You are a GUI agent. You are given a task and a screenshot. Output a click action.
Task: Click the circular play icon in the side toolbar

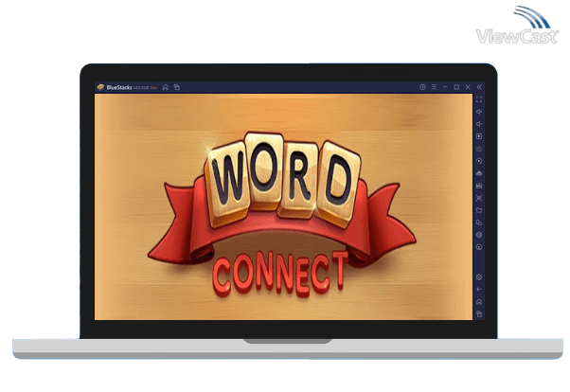click(x=479, y=161)
